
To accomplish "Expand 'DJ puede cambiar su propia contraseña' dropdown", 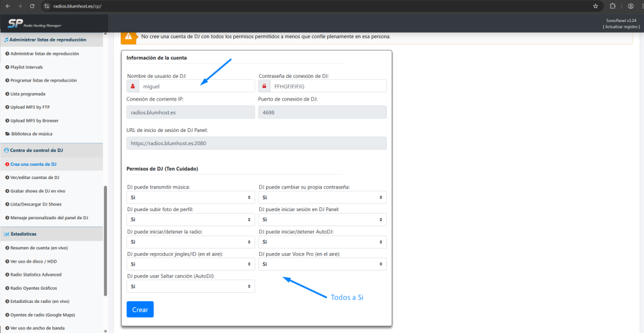I will point(322,197).
